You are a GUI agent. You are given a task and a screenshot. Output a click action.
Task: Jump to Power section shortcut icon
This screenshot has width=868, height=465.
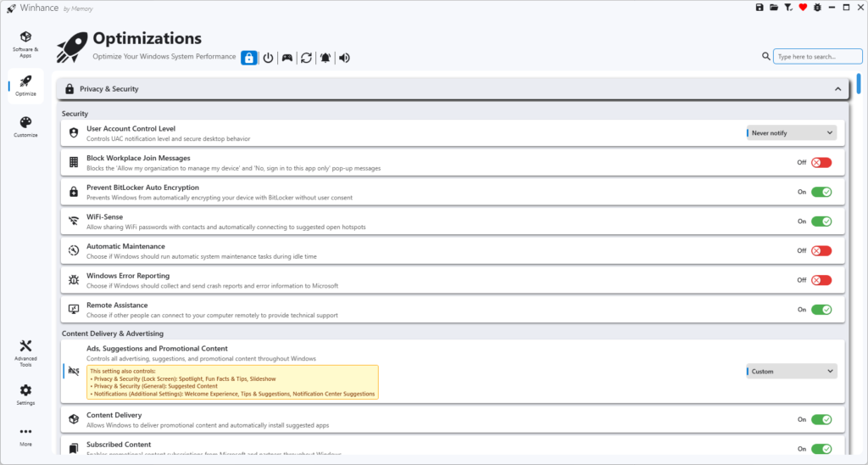268,58
